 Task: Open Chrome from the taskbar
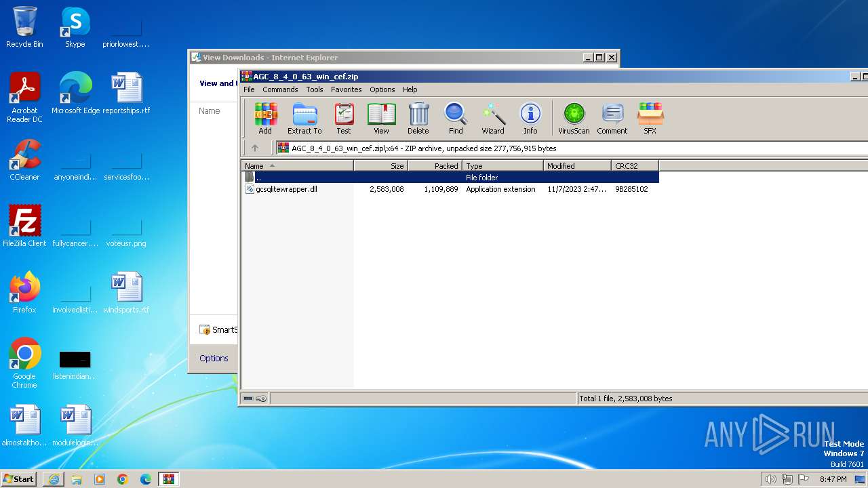tap(123, 479)
